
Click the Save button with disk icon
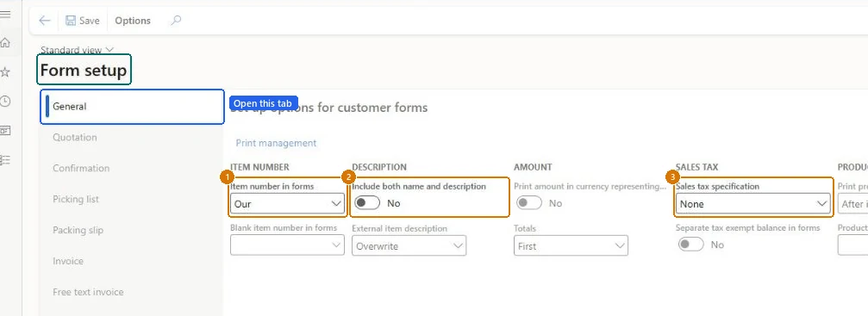(x=83, y=21)
